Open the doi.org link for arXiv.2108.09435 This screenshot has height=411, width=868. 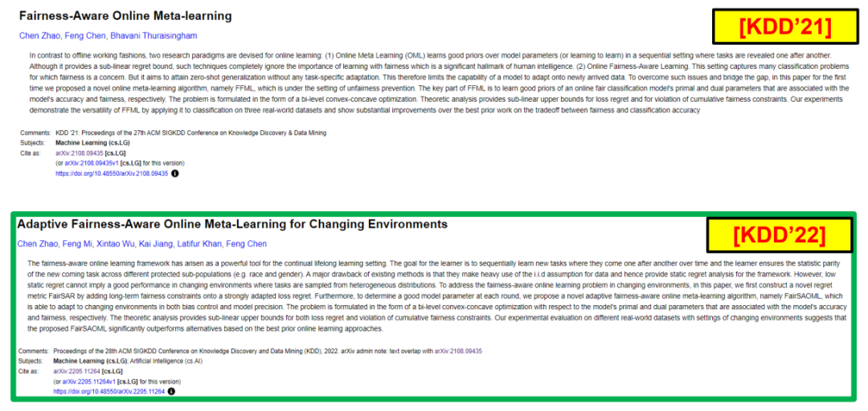coord(112,173)
